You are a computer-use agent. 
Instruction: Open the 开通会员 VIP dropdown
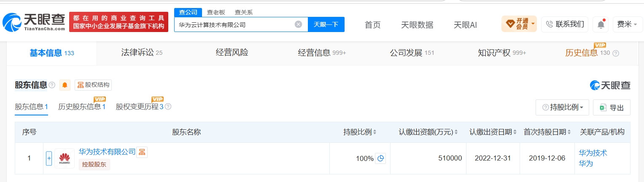pos(519,24)
